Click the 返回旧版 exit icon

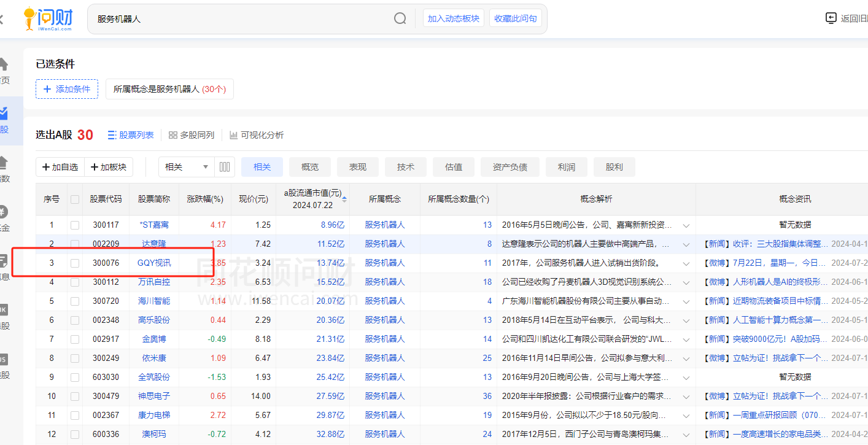pos(831,18)
